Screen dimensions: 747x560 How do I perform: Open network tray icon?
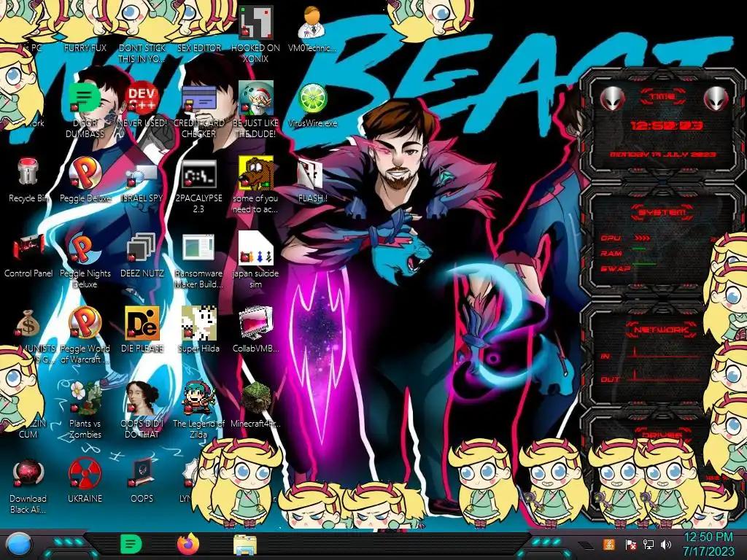[x=649, y=544]
